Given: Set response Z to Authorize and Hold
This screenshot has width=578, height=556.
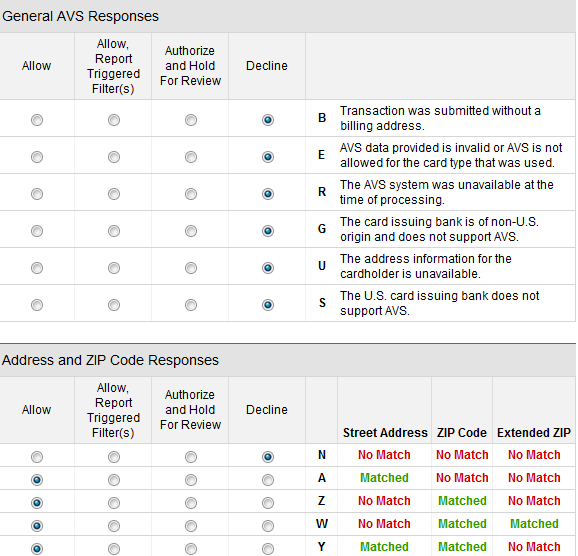Looking at the screenshot, I should point(191,503).
